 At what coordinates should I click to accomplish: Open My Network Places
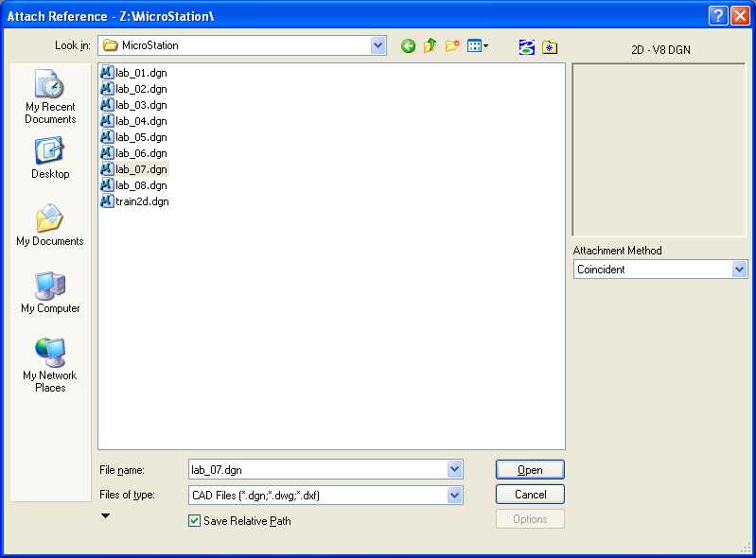pos(50,366)
